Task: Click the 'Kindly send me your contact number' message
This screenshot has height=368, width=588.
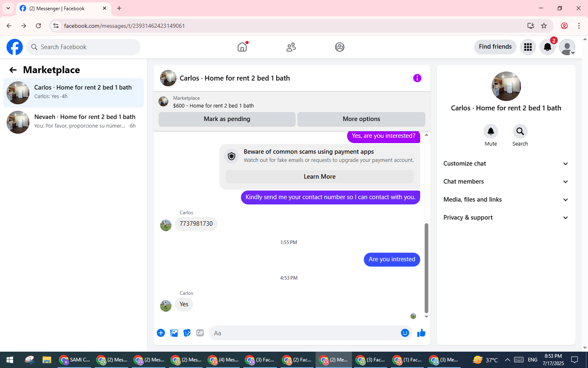Action: point(330,197)
